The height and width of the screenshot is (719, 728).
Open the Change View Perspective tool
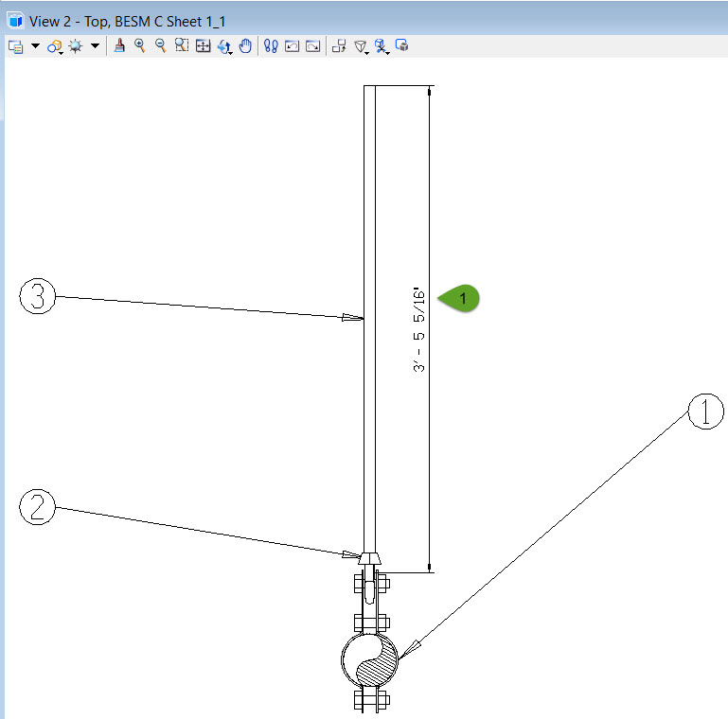pyautogui.click(x=361, y=46)
